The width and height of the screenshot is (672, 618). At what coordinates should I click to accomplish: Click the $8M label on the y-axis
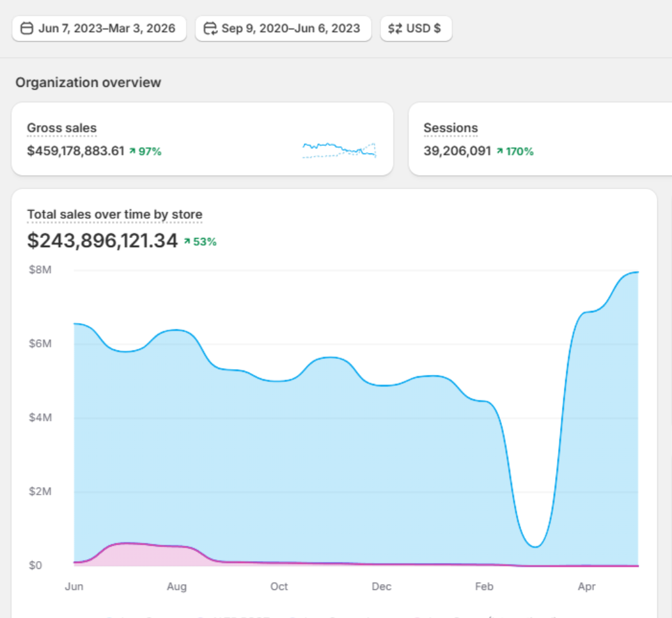coord(40,270)
